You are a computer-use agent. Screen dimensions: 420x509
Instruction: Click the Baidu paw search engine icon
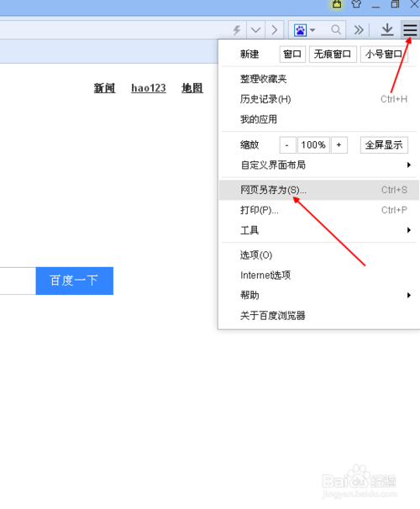[300, 30]
